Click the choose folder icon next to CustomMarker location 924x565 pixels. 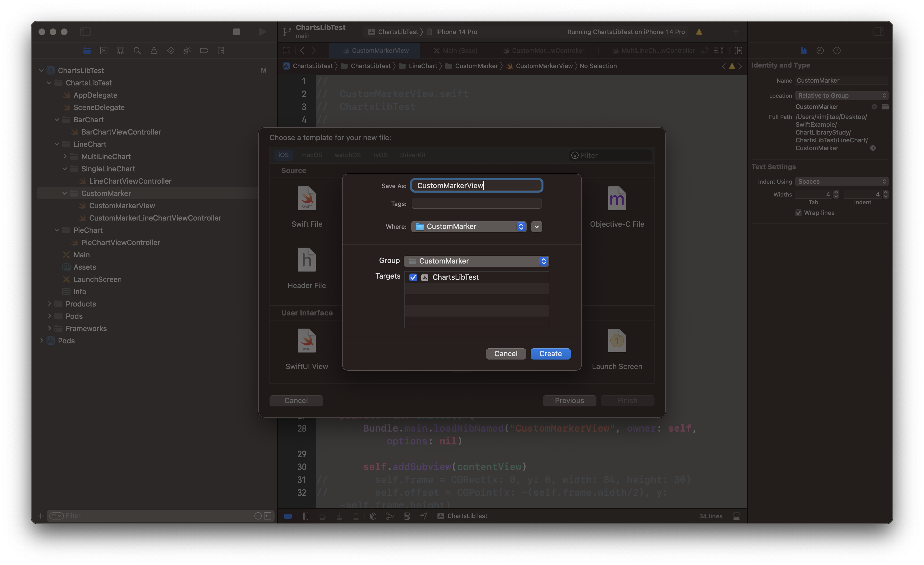(x=885, y=107)
